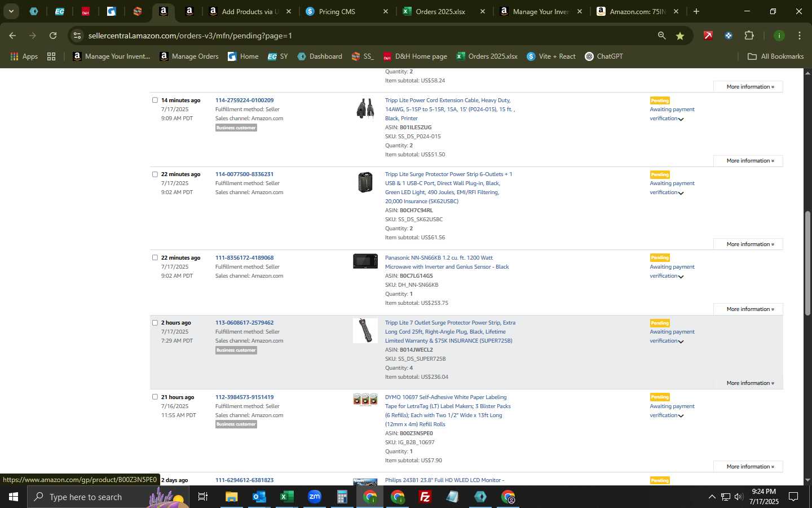The height and width of the screenshot is (508, 812).
Task: Reload the Seller Central page
Action: [53, 36]
